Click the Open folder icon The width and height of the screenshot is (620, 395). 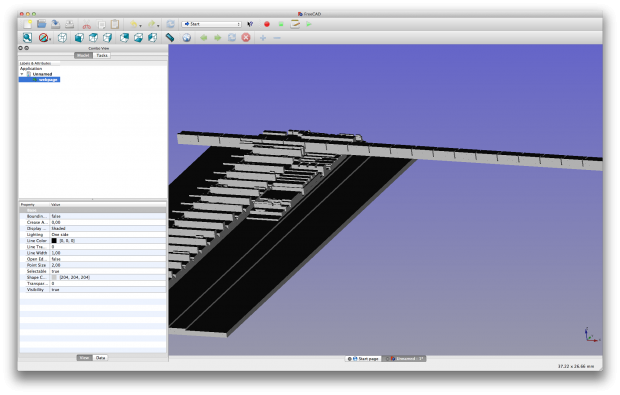point(42,24)
